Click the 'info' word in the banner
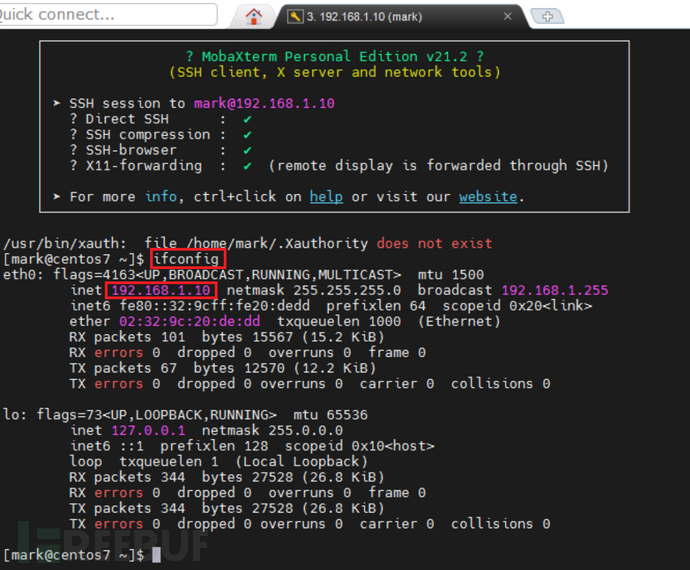Viewport: 690px width, 570px height. click(161, 197)
